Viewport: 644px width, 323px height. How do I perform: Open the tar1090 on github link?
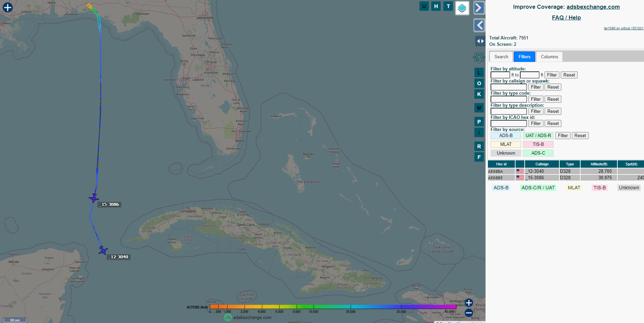624,28
